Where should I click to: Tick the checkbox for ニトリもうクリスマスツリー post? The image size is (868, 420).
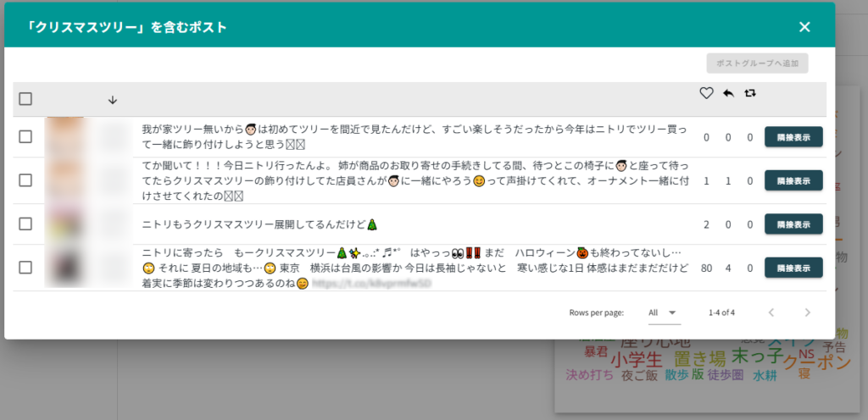25,224
